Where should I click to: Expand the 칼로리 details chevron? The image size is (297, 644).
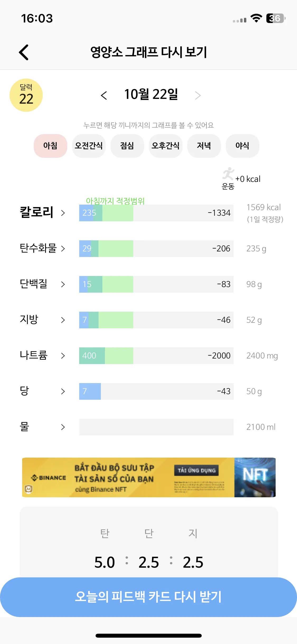pyautogui.click(x=63, y=213)
